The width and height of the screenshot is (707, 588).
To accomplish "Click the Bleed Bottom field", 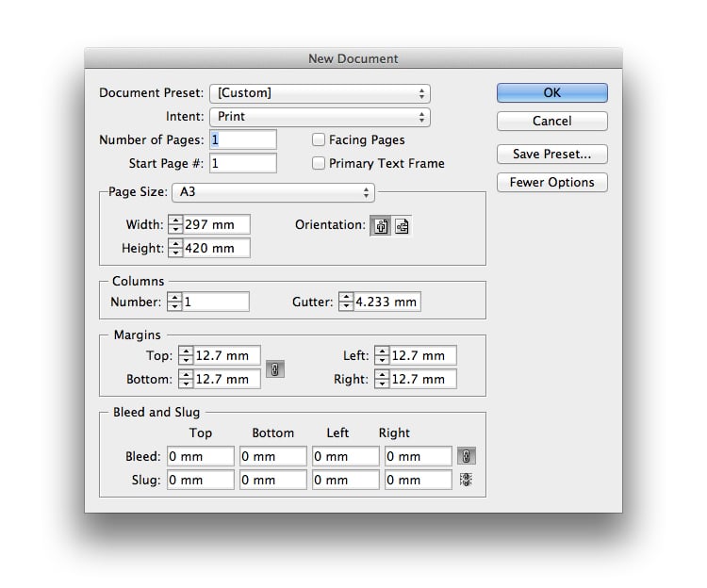I will [273, 456].
